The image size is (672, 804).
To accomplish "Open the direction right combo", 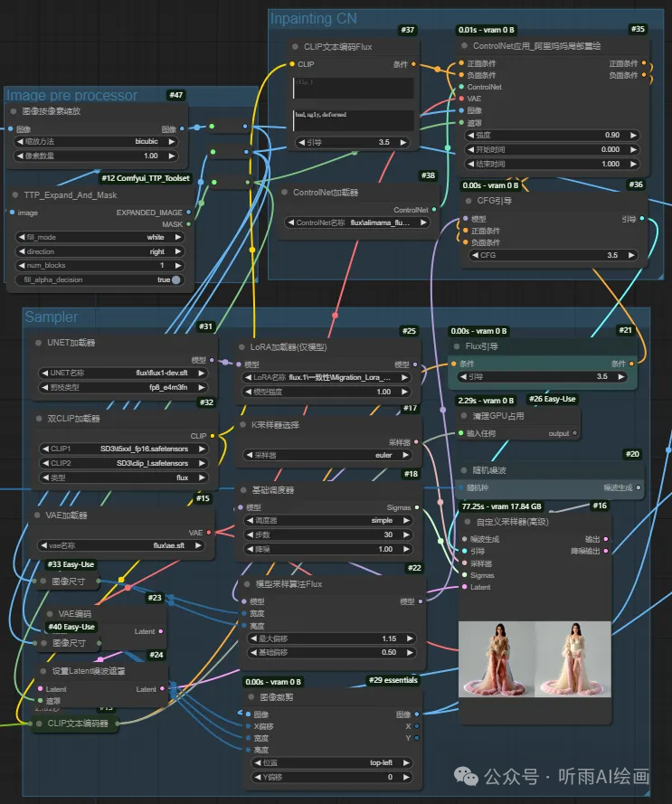I will pos(99,251).
